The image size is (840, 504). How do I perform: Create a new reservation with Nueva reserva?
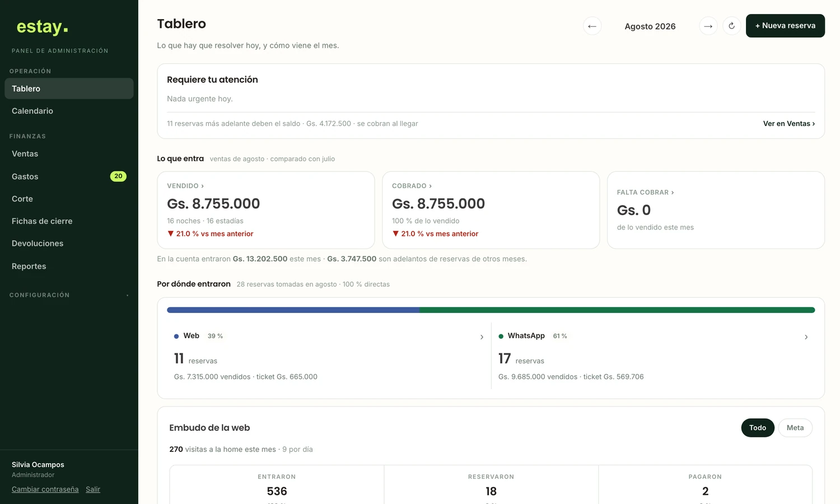pos(785,26)
